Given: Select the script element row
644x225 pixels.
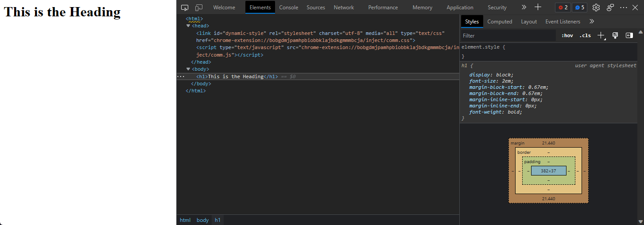Looking at the screenshot, I should click(x=327, y=51).
